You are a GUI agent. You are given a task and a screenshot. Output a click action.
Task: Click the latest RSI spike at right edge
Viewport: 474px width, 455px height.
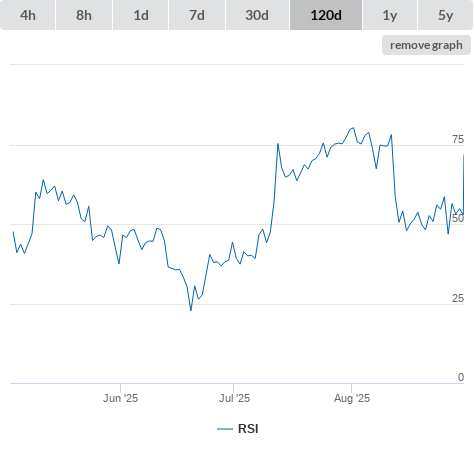[463, 155]
